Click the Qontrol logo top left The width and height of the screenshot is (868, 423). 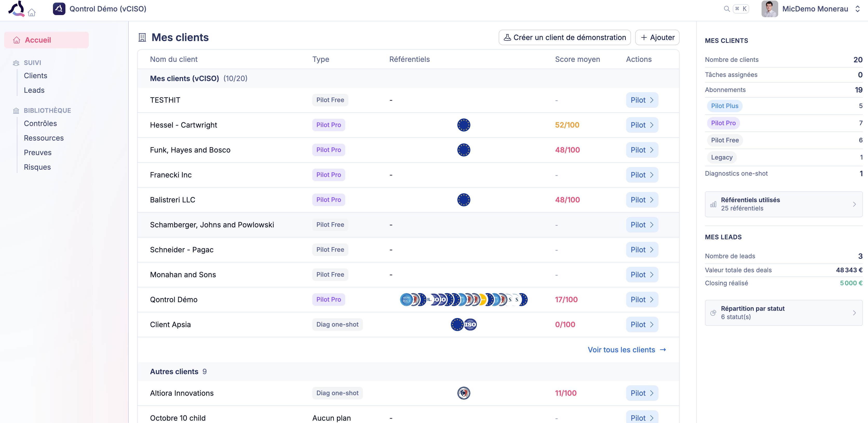point(16,8)
